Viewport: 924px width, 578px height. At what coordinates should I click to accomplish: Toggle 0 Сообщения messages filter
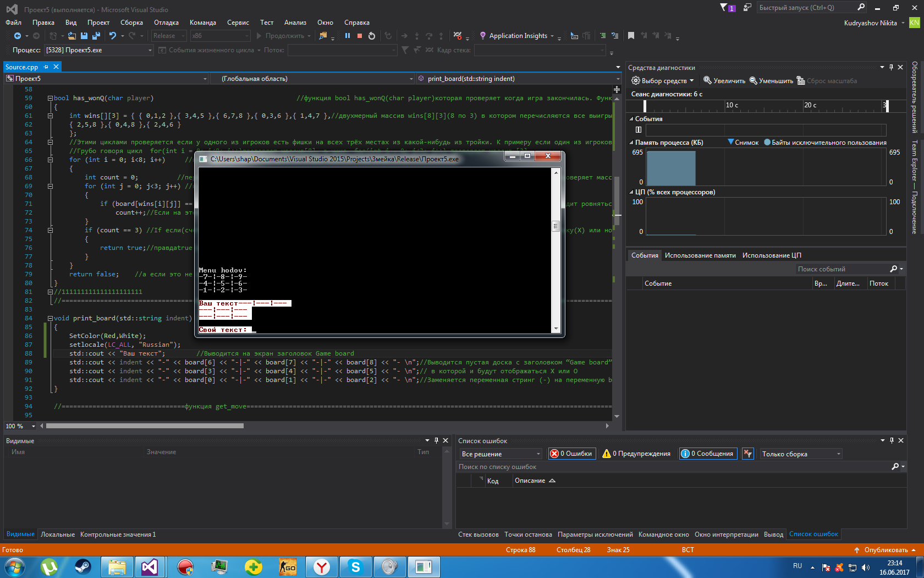707,454
